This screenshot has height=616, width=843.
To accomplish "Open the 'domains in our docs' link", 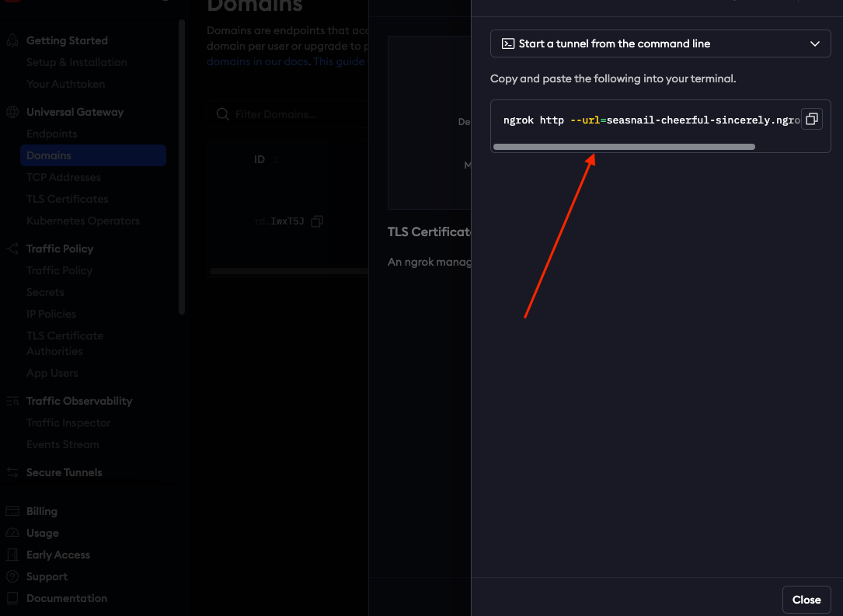I will pos(257,61).
